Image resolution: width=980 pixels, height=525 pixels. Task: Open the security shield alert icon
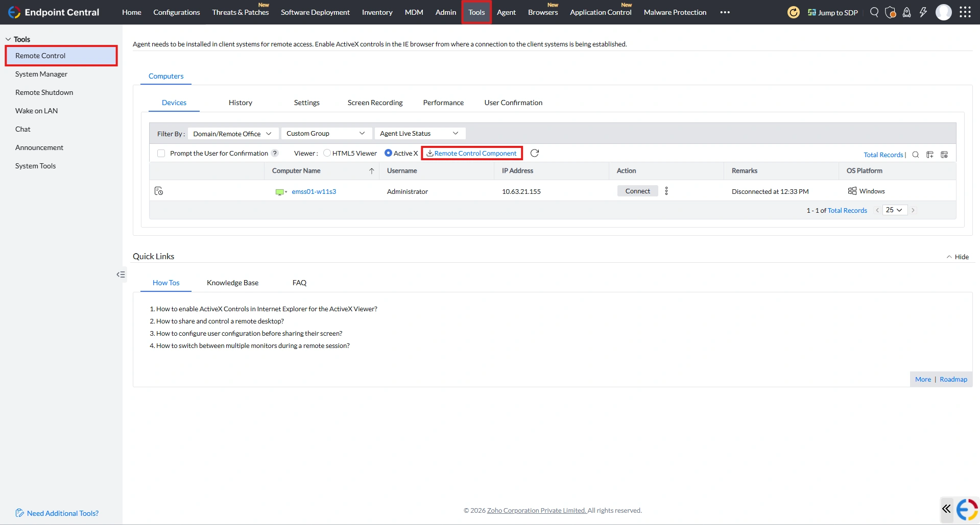(x=891, y=12)
